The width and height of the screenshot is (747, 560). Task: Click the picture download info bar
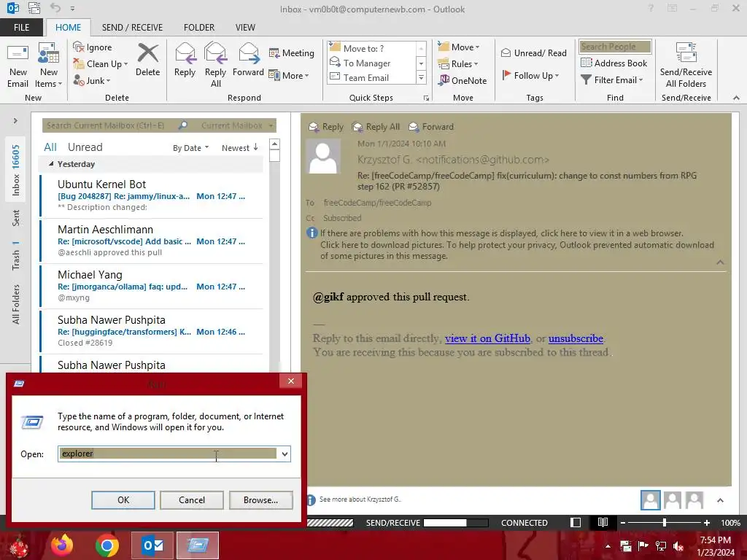[x=517, y=251]
